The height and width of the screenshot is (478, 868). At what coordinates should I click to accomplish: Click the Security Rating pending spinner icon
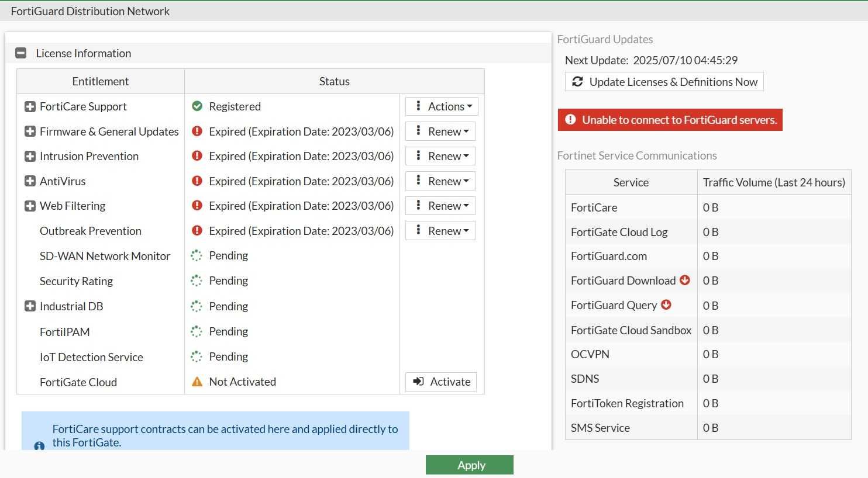point(197,280)
